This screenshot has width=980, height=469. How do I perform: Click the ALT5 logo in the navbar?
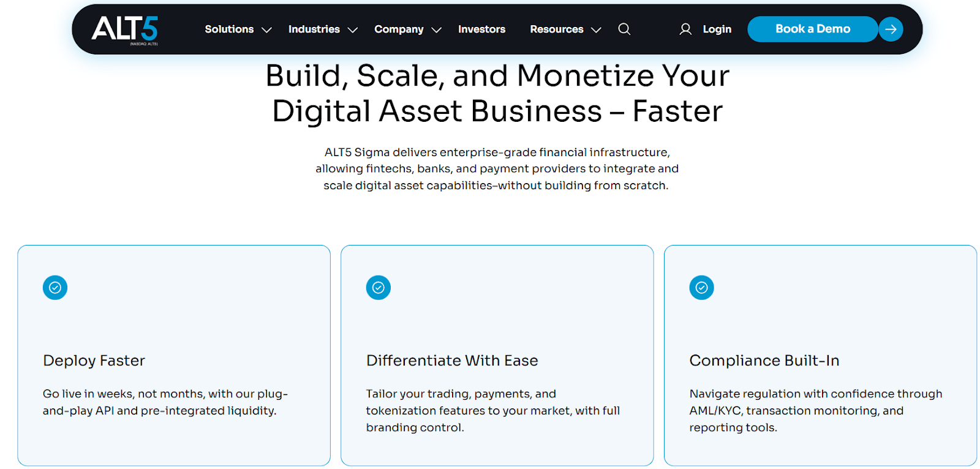coord(125,29)
